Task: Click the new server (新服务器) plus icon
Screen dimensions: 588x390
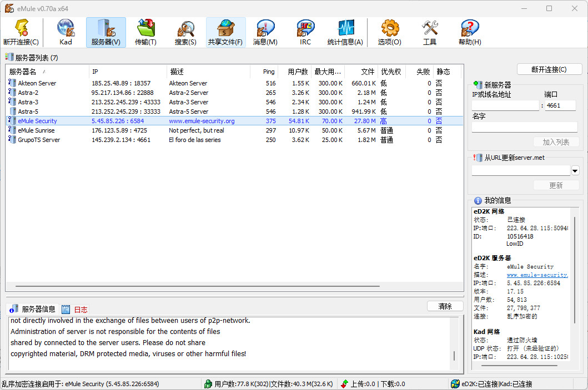Action: coord(478,85)
